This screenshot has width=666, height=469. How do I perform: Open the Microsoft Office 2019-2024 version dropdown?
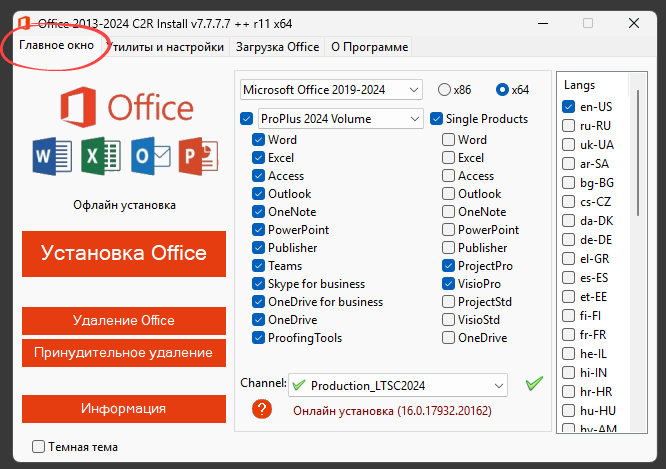[x=332, y=90]
